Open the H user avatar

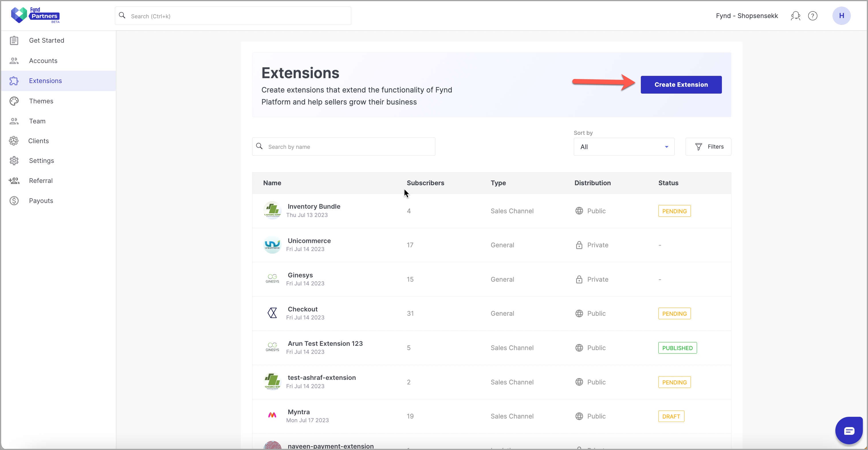[841, 16]
